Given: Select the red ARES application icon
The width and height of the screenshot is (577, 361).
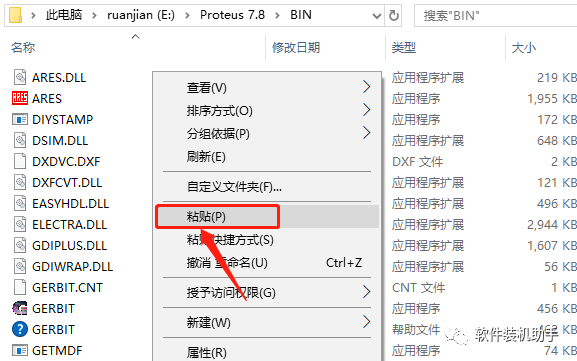Looking at the screenshot, I should (20, 98).
